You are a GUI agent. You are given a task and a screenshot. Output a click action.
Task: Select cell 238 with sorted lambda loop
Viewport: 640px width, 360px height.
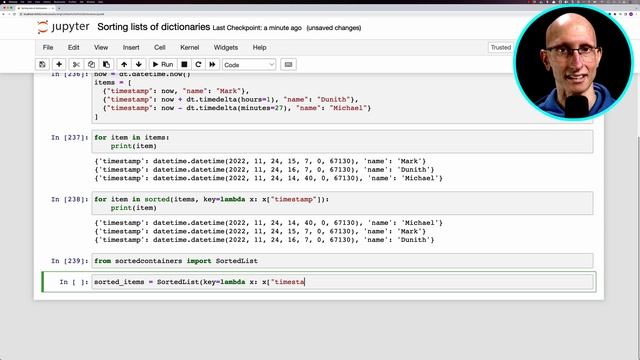[342, 203]
